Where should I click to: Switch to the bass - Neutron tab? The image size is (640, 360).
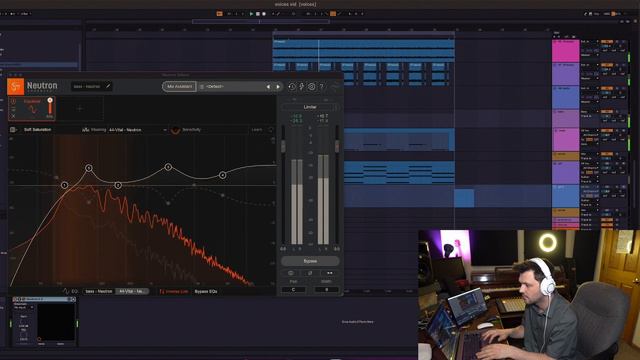click(x=99, y=291)
